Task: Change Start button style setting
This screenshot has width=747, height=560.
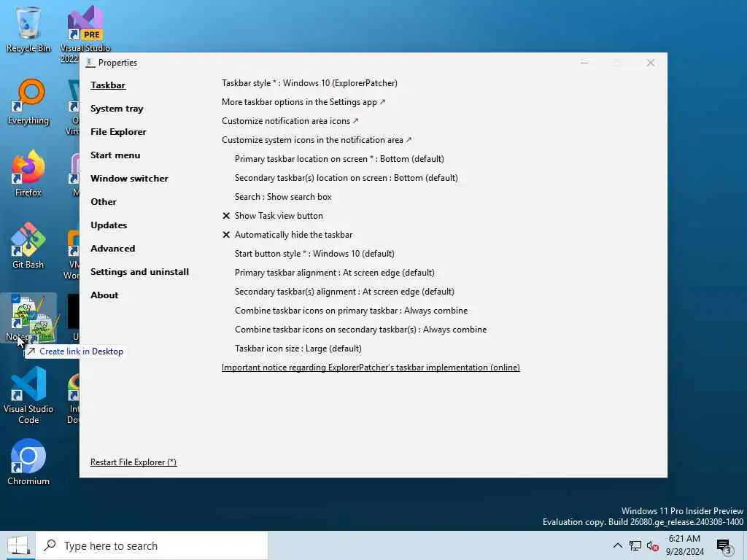Action: click(x=314, y=254)
